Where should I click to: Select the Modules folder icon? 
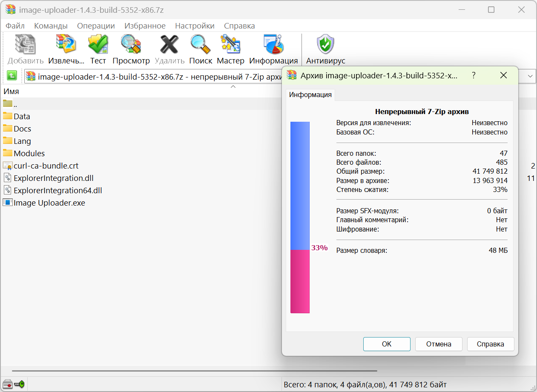point(8,153)
